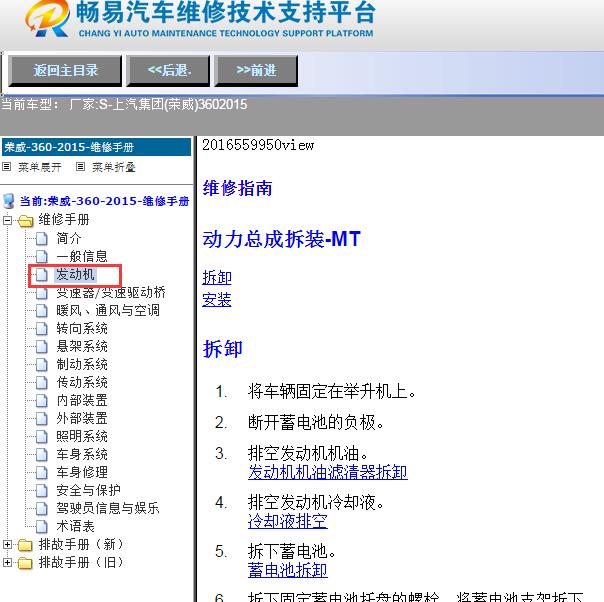Click the 菜单展开 label
The height and width of the screenshot is (602, 604).
40,167
